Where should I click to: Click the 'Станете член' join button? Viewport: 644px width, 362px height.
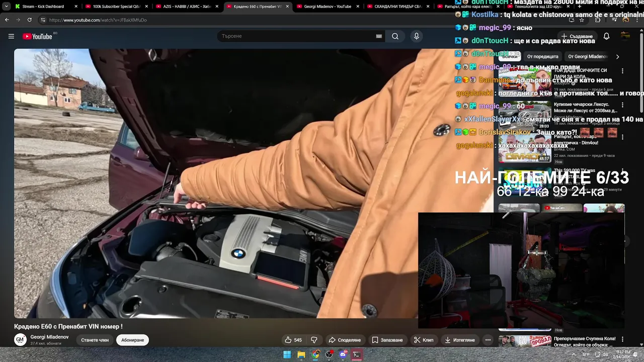[x=95, y=340]
